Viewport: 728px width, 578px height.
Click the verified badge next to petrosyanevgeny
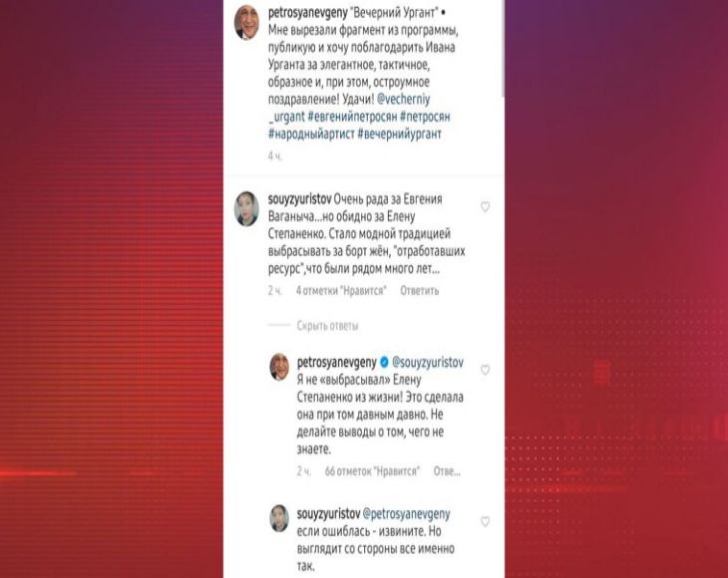click(384, 362)
